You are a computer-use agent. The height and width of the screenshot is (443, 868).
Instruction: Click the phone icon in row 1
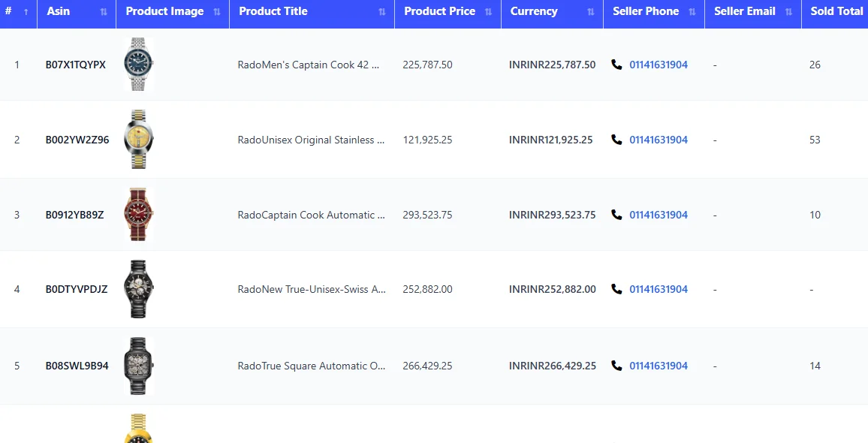(x=616, y=65)
